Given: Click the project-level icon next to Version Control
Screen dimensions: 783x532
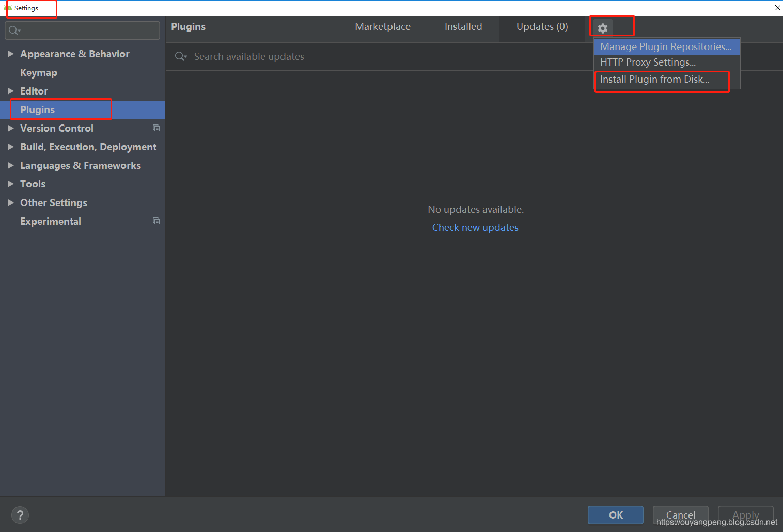Looking at the screenshot, I should [x=156, y=128].
